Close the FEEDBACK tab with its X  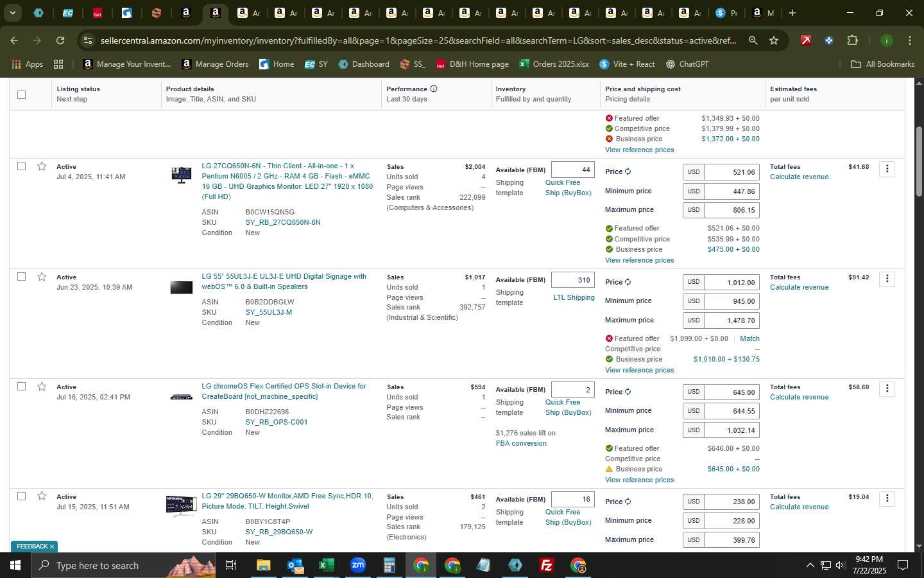(52, 547)
